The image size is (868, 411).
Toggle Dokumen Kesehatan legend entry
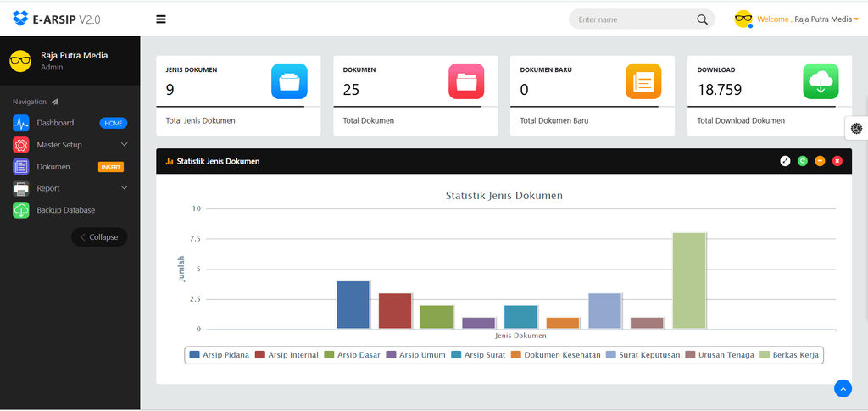pyautogui.click(x=556, y=354)
